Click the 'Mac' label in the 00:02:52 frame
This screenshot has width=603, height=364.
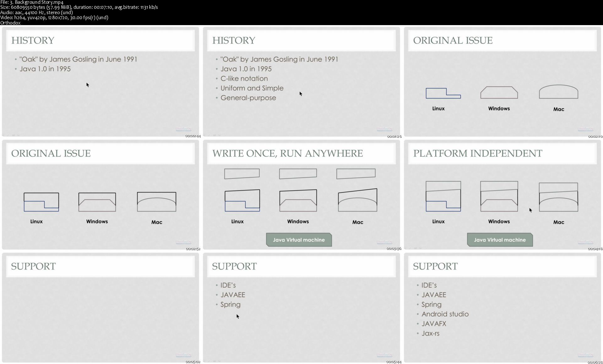pyautogui.click(x=157, y=222)
